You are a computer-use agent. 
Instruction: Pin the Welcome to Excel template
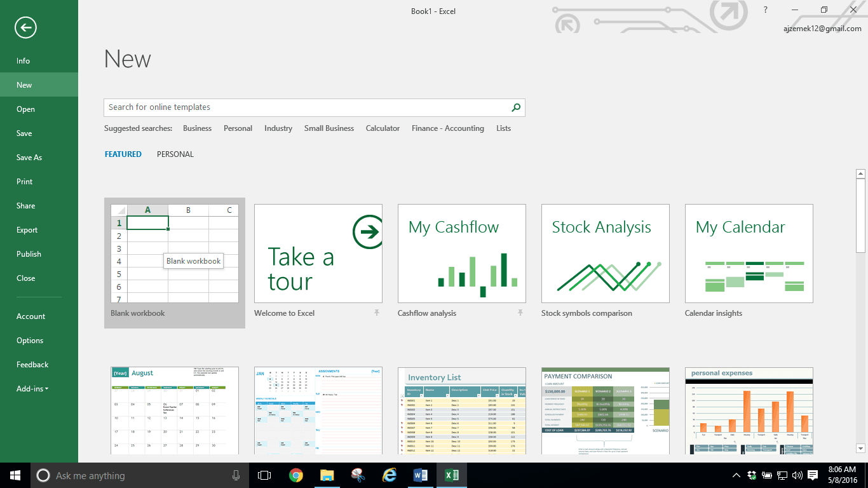coord(377,313)
